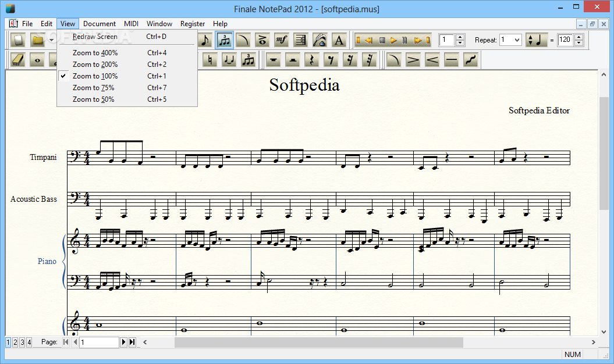
Task: Select the slur shape in Smart Shapes
Action: coord(393,60)
